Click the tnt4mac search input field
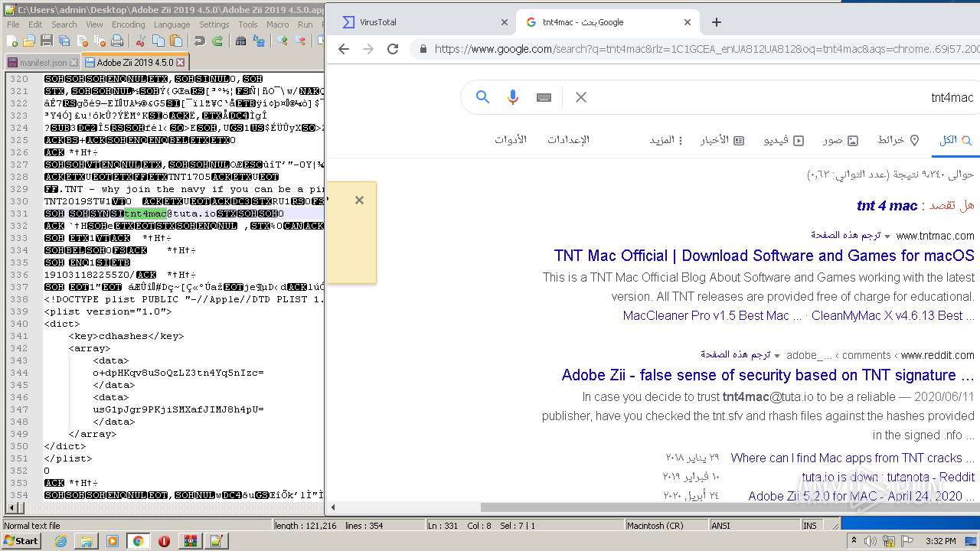The image size is (980, 551). point(785,97)
